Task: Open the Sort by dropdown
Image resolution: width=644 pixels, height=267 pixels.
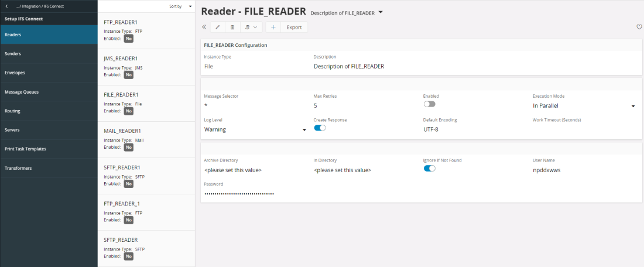Action: coord(180,6)
